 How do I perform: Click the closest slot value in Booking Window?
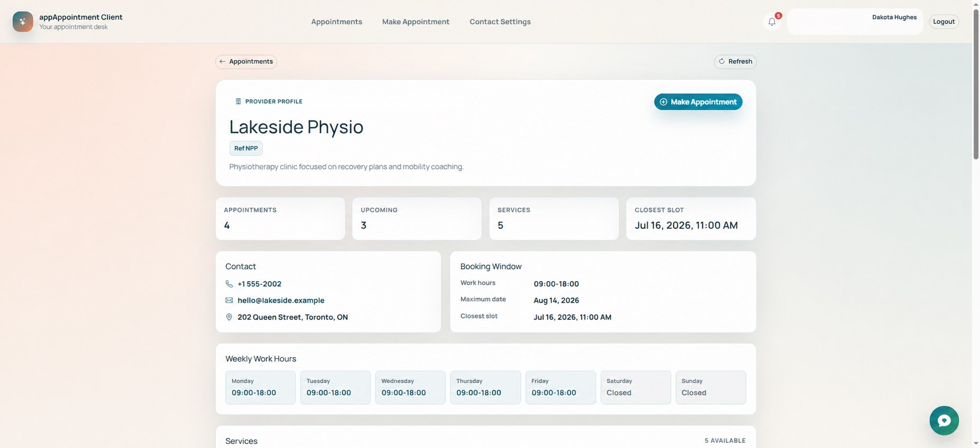click(572, 317)
